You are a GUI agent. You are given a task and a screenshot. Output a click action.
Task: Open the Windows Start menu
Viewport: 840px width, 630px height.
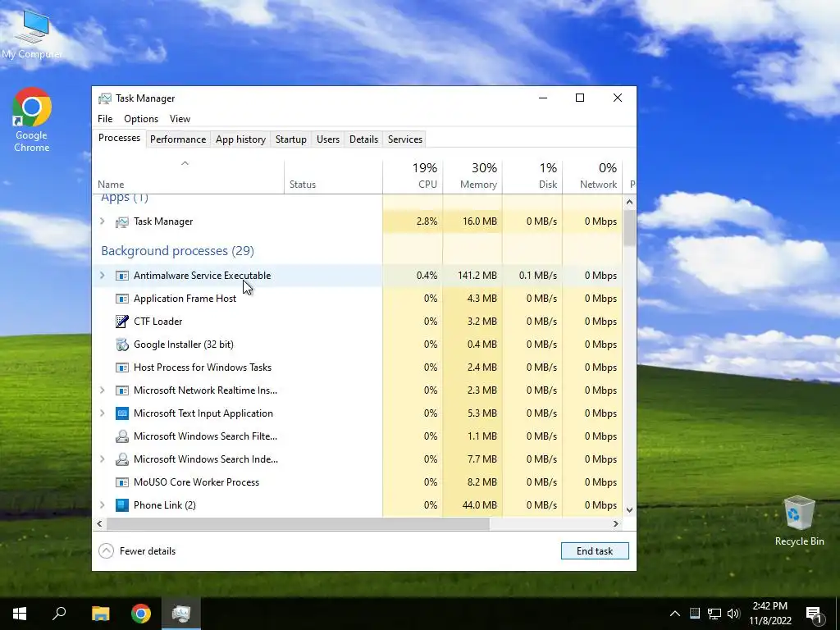click(x=20, y=614)
